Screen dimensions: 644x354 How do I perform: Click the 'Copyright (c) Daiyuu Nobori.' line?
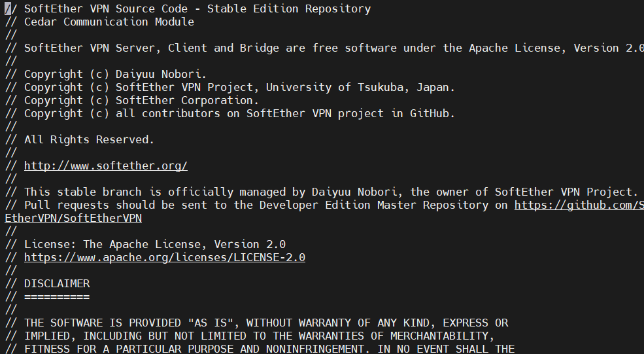pos(105,74)
